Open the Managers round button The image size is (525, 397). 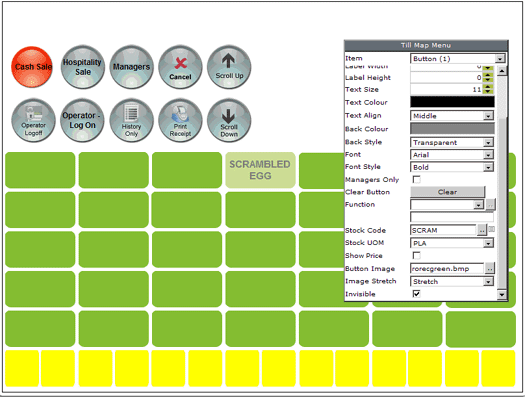coord(132,67)
